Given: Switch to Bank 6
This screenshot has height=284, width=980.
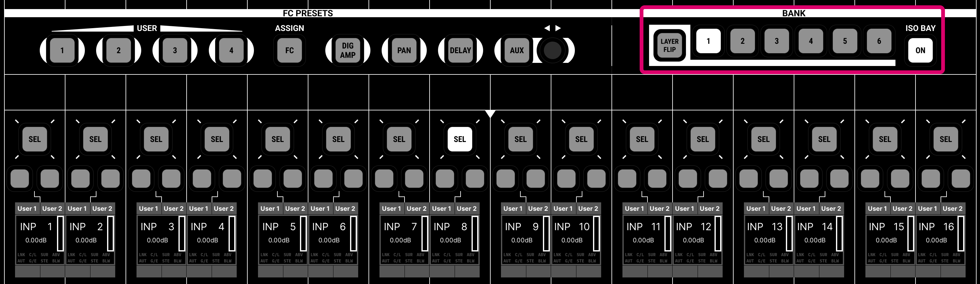Looking at the screenshot, I should tap(879, 41).
